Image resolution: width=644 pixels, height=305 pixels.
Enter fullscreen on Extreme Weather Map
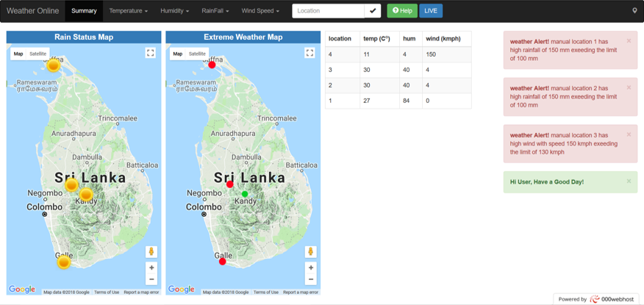pos(310,52)
